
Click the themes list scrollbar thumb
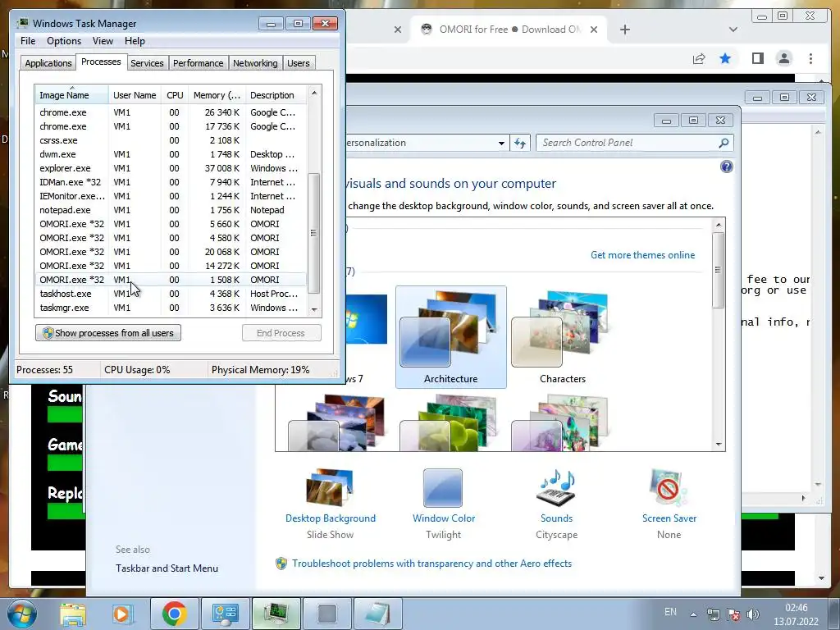click(x=719, y=269)
